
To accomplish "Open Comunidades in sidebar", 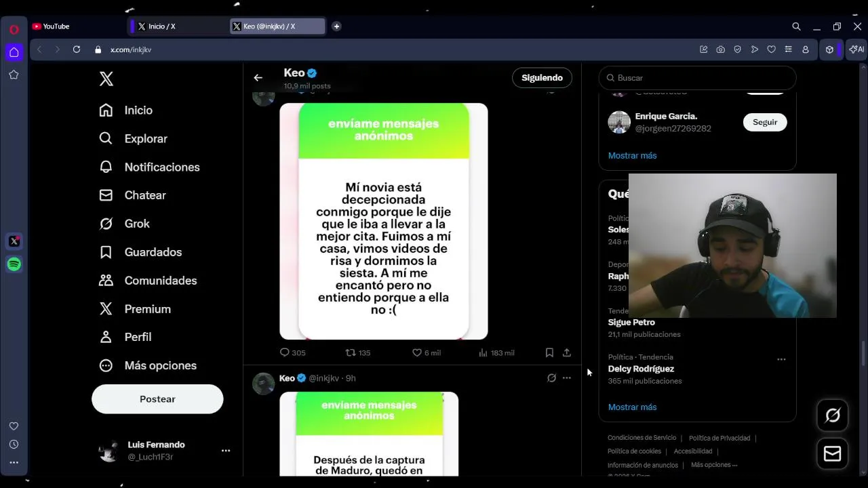I will point(148,281).
